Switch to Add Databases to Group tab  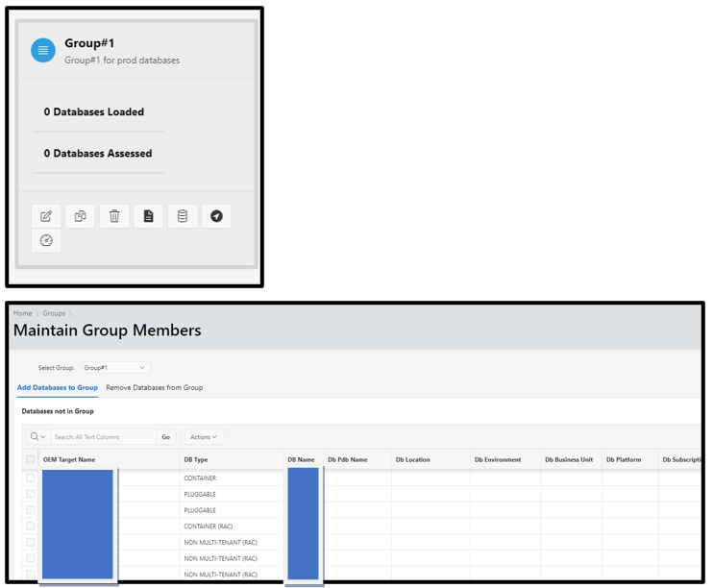[x=58, y=387]
